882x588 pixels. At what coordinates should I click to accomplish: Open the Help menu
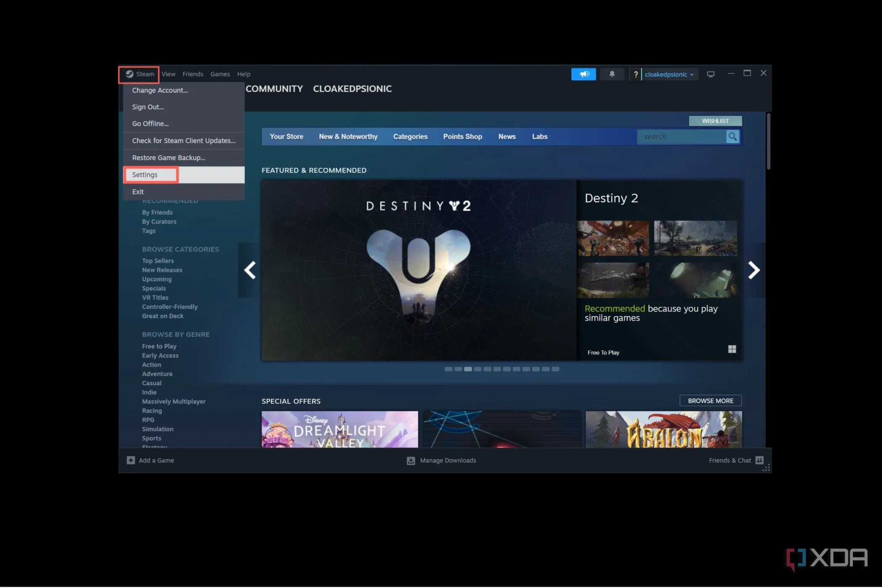[244, 74]
